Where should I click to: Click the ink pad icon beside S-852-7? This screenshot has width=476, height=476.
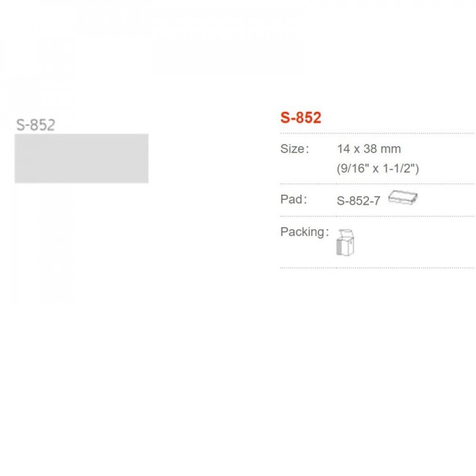(403, 198)
